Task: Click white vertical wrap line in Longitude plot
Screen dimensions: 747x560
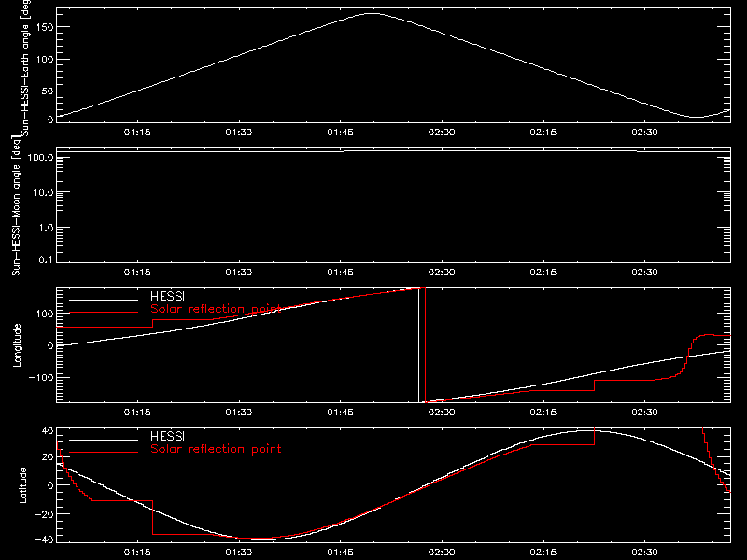Action: pyautogui.click(x=418, y=345)
